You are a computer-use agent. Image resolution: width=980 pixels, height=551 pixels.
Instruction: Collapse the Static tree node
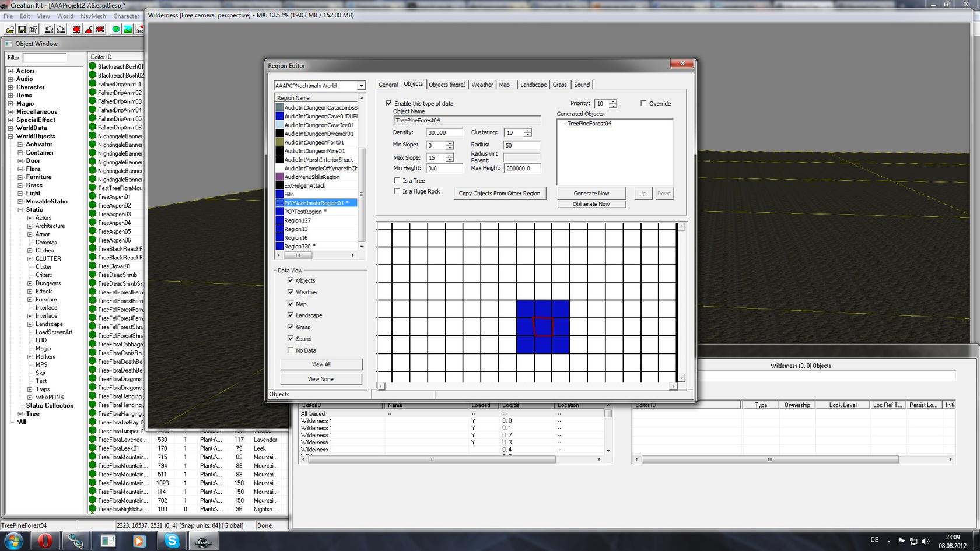click(20, 210)
